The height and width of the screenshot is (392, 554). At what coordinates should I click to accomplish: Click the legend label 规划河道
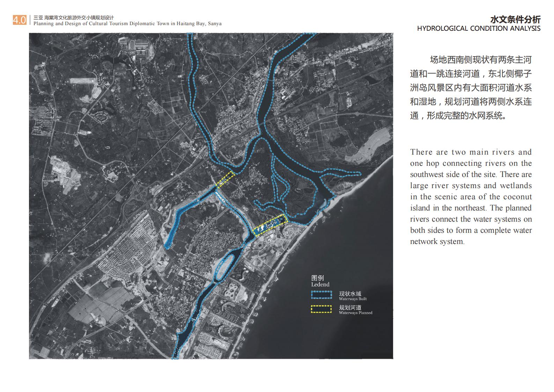tap(350, 308)
